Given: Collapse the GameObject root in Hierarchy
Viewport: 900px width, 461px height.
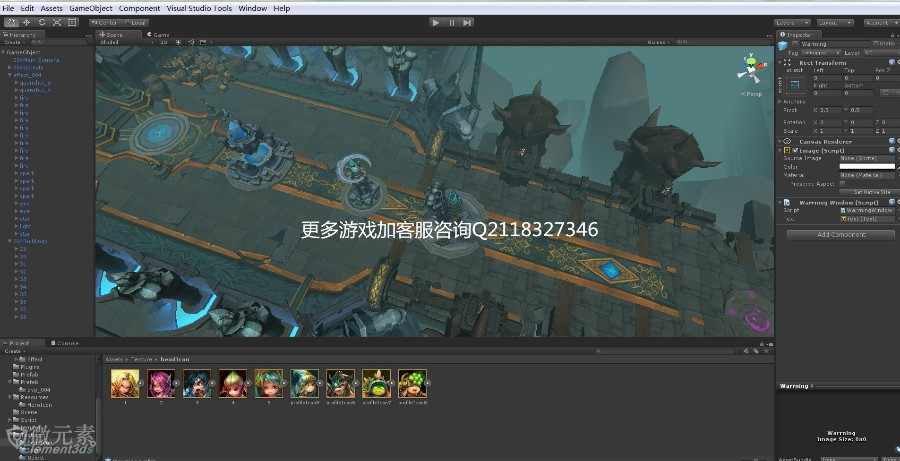Looking at the screenshot, I should click(3, 52).
